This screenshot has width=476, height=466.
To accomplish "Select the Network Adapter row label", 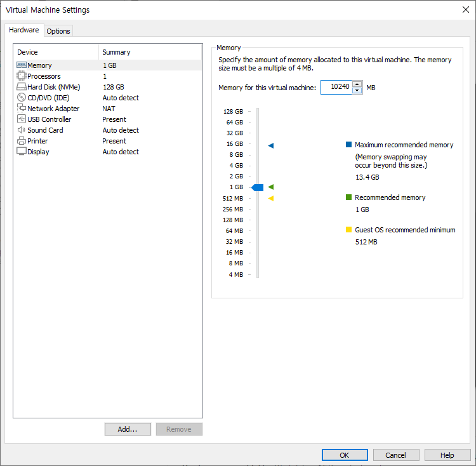I will tap(53, 109).
